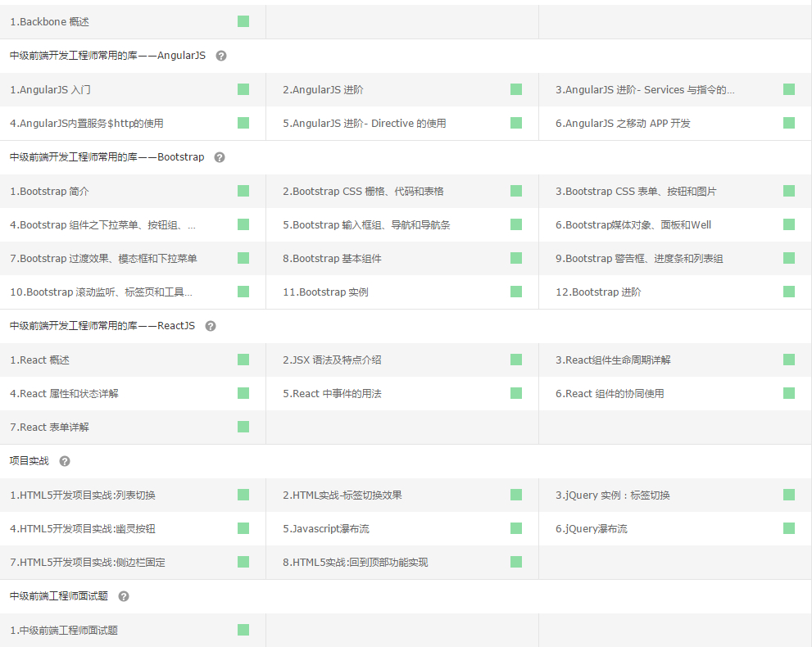Screen dimensions: 812x647
Task: Open lesson 1.Bootstrap 简介
Action: pyautogui.click(x=50, y=192)
